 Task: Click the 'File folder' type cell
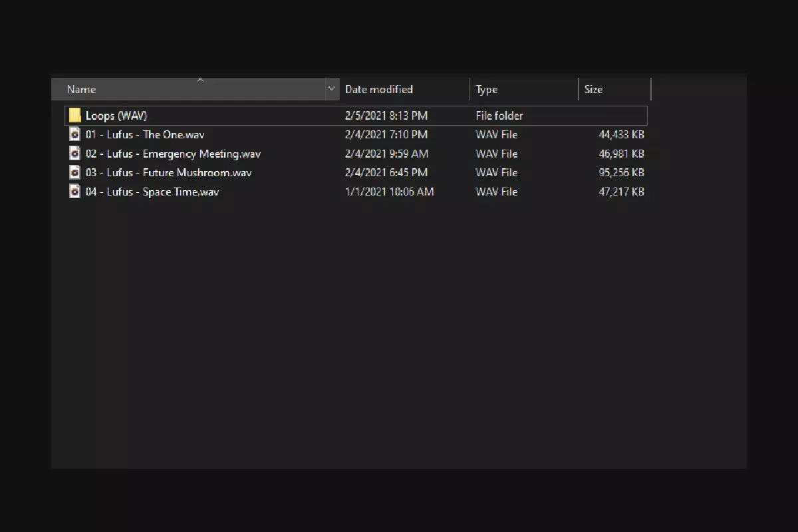click(499, 116)
